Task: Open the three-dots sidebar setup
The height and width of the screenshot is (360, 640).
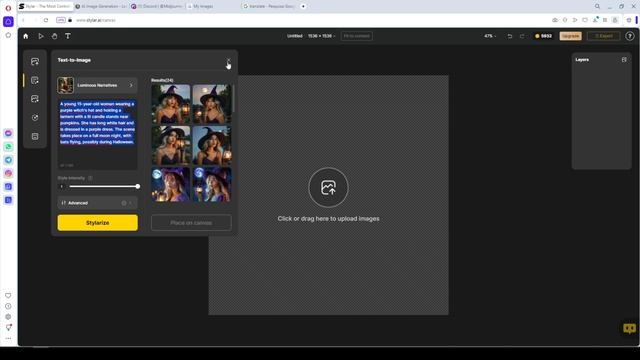Action: pos(8,338)
